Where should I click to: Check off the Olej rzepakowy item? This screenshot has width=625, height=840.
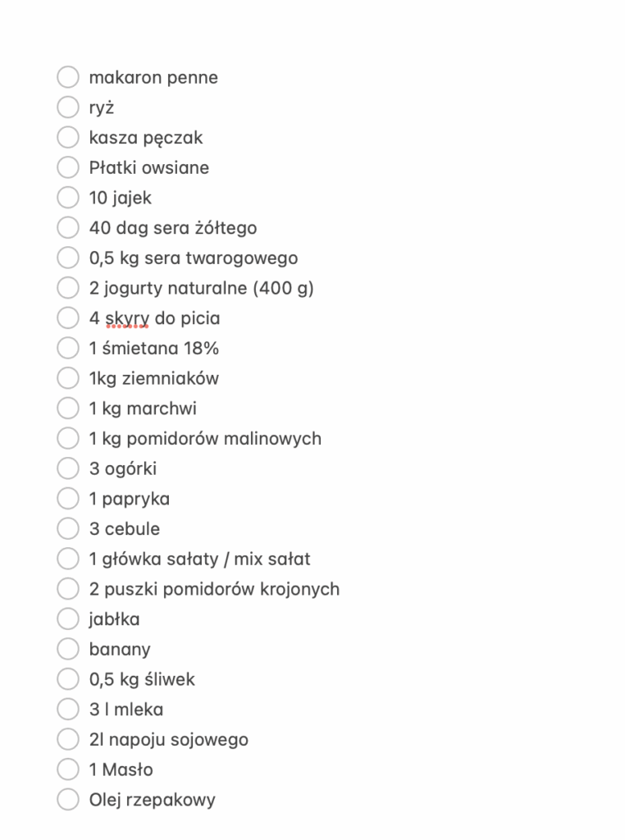click(x=67, y=799)
